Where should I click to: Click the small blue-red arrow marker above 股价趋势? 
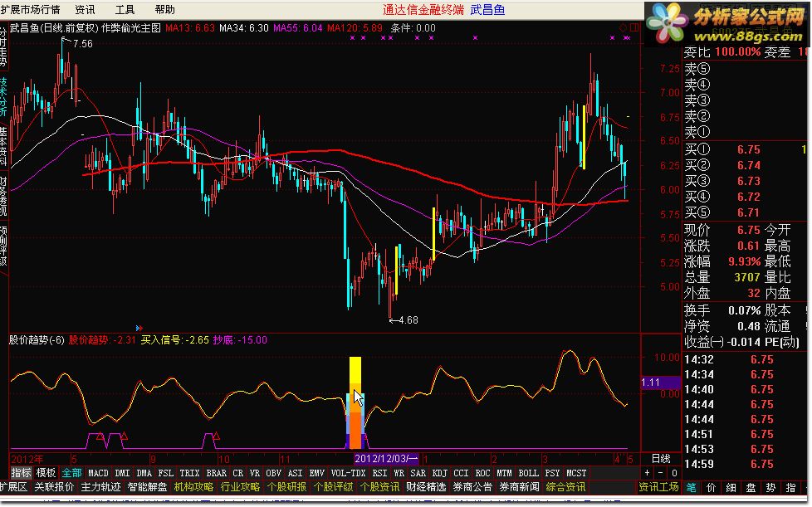(x=139, y=328)
